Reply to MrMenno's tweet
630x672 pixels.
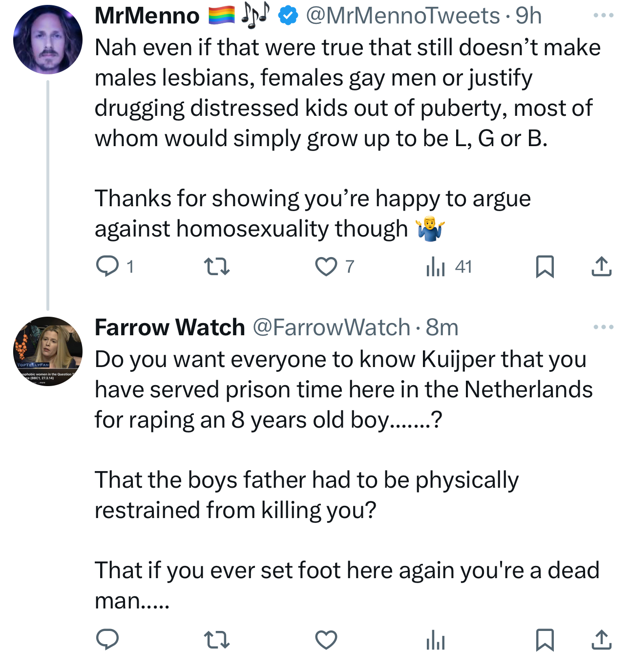click(x=107, y=267)
